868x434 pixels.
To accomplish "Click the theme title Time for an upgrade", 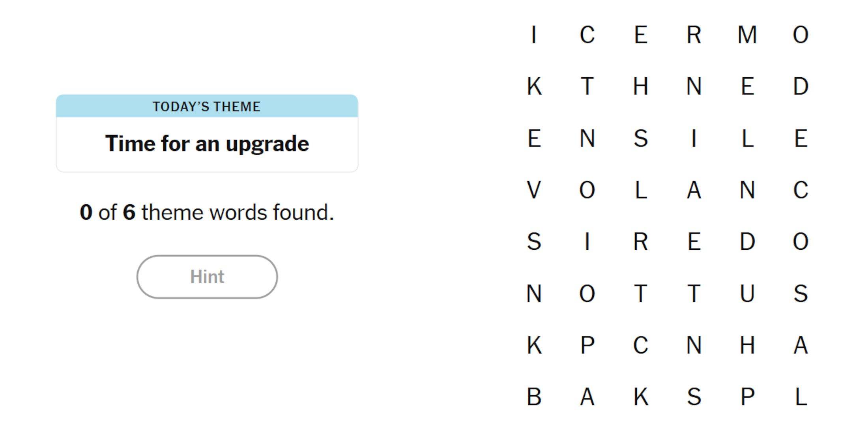I will (207, 143).
